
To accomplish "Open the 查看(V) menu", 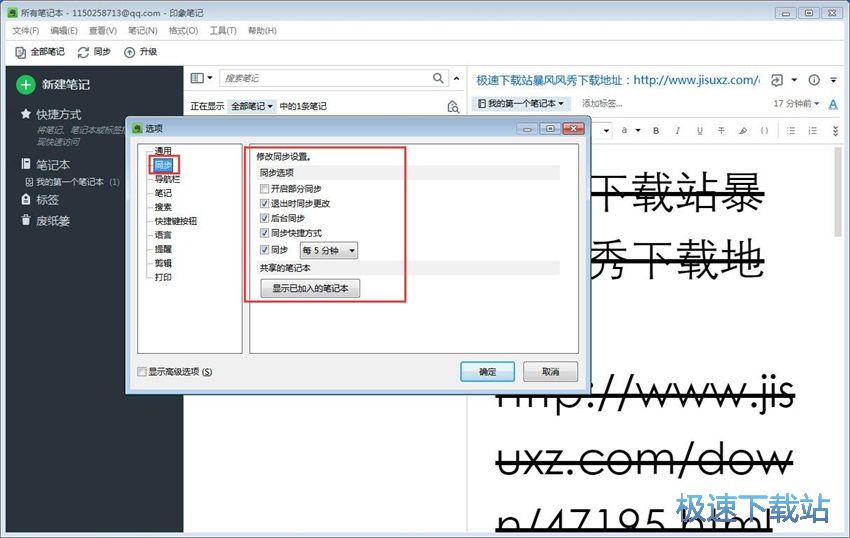I will (x=102, y=30).
